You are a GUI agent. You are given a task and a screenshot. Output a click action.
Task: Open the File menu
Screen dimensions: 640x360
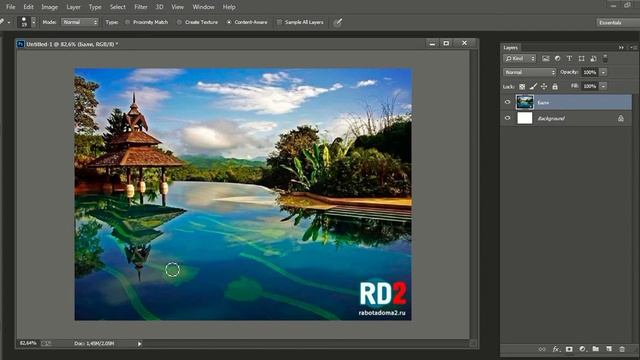pos(11,7)
